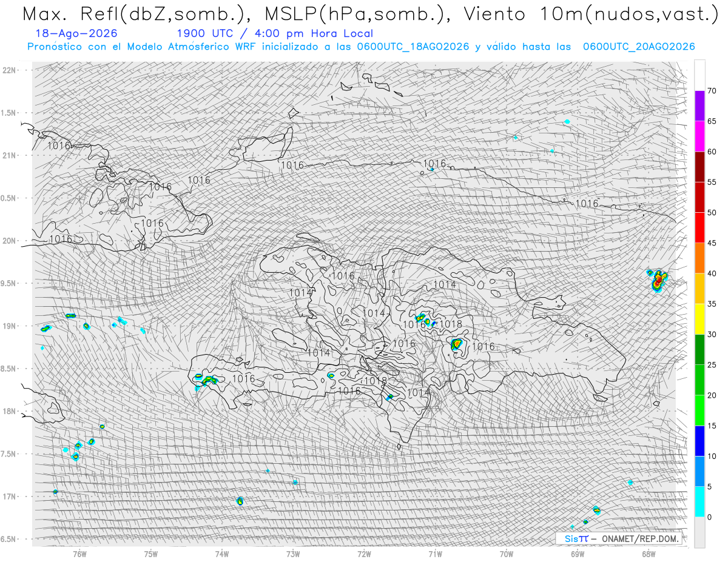
Task: Select '0600UTC_18AGO2026' initialization time text
Action: (413, 47)
